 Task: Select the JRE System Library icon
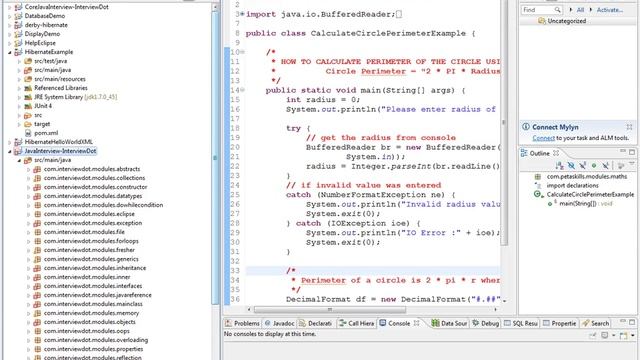click(28, 97)
